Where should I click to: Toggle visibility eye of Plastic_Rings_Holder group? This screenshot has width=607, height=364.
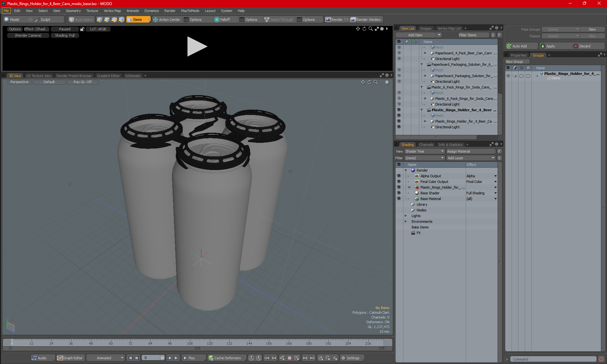coord(508,76)
